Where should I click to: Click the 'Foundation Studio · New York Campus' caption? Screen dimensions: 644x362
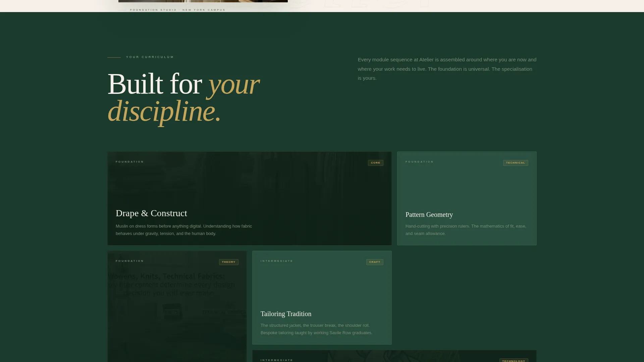click(x=178, y=10)
